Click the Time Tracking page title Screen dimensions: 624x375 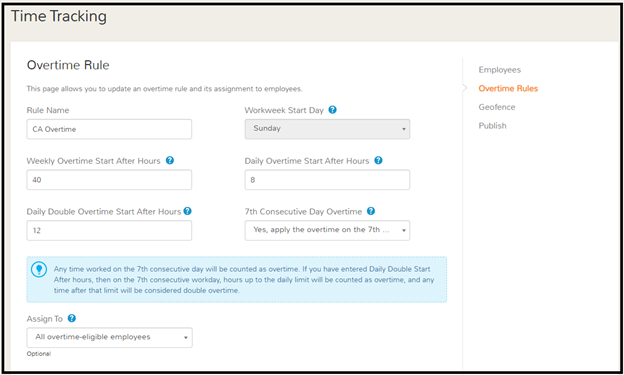point(59,16)
